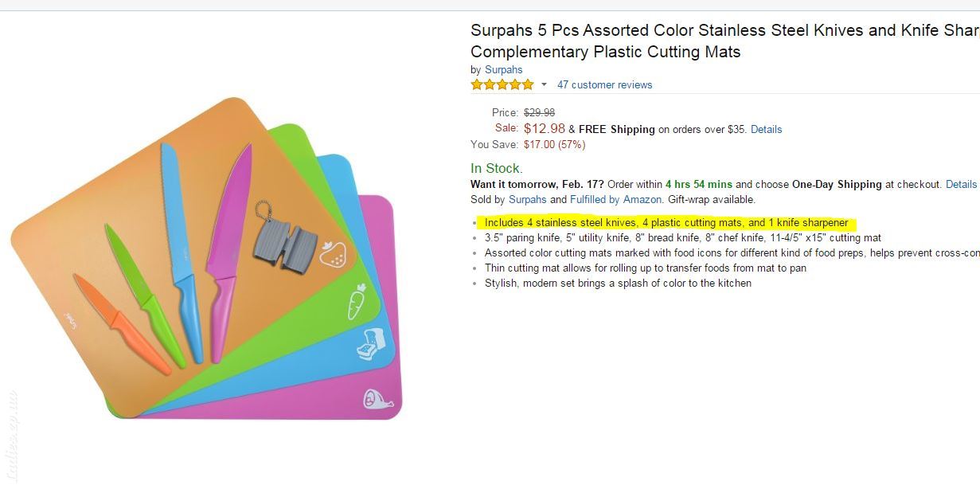Expand the rating breakdown dropdown arrow
980x489 pixels.
[x=545, y=84]
